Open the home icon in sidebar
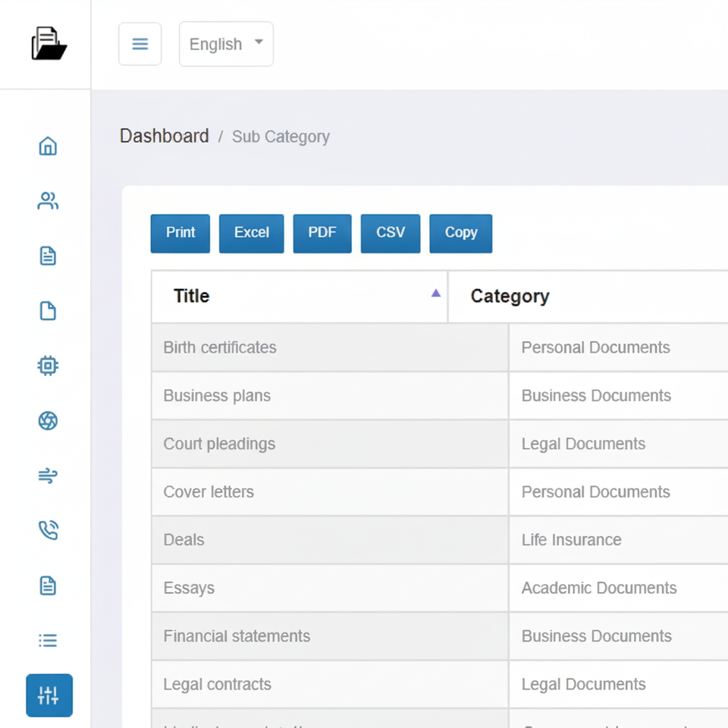Viewport: 728px width, 728px height. pyautogui.click(x=48, y=146)
